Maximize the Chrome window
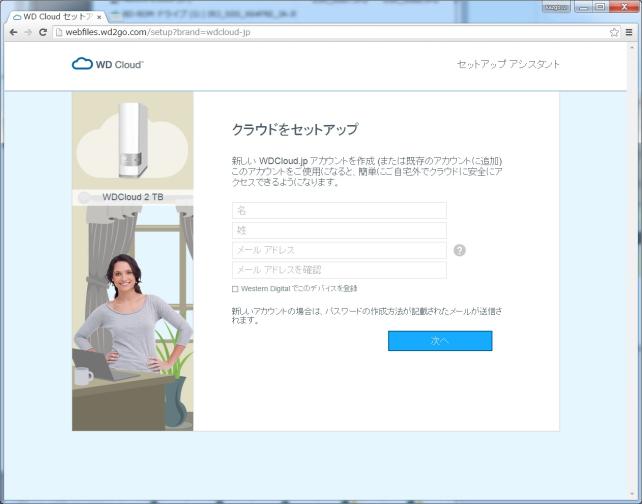Screen dimensions: 642x504 coord(600,7)
